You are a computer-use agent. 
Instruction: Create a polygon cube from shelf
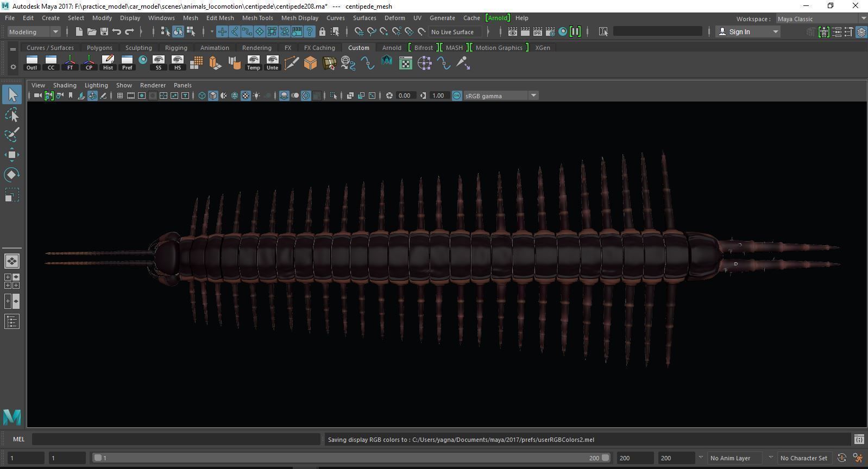coord(310,63)
